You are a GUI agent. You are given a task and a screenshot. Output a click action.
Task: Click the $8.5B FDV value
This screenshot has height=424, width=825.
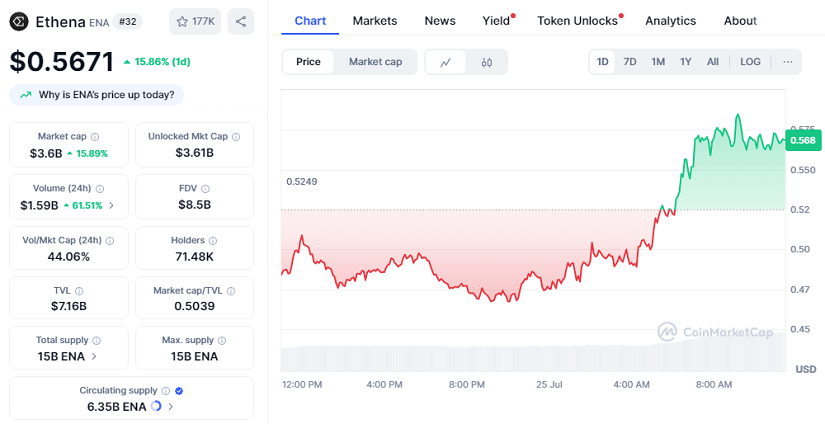point(194,205)
